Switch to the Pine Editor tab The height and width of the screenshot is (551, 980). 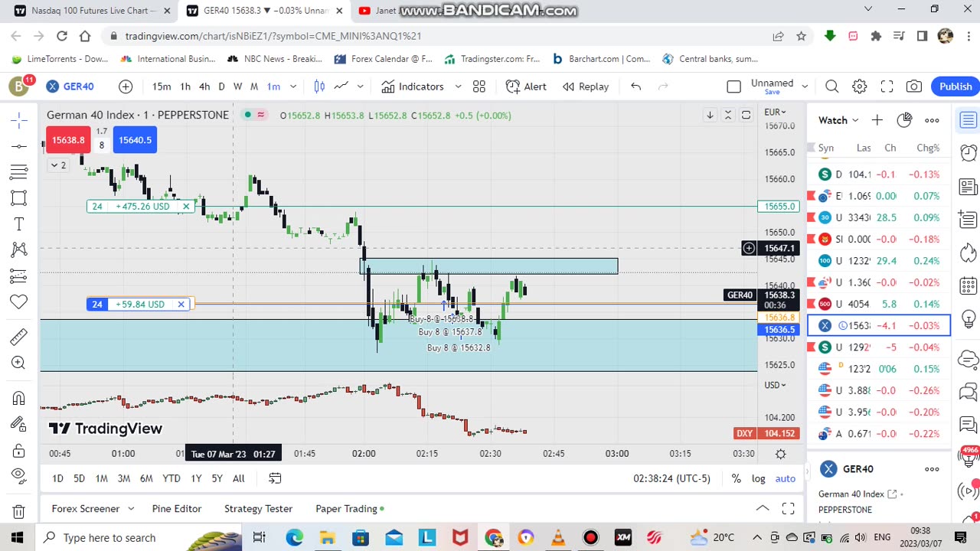point(177,508)
